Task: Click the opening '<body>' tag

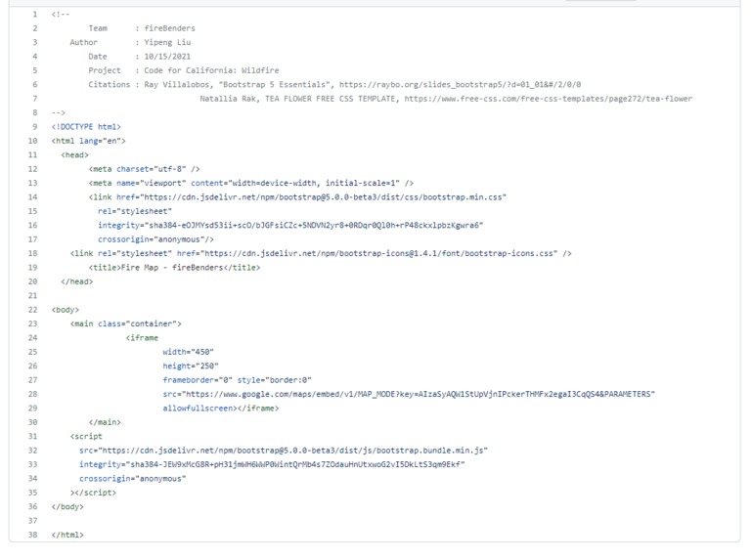Action: pos(66,310)
